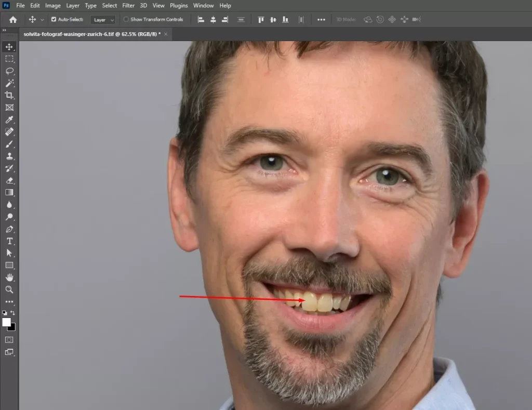Screen dimensions: 532x410
Task: Enable Show Transform Controls
Action: coord(125,19)
